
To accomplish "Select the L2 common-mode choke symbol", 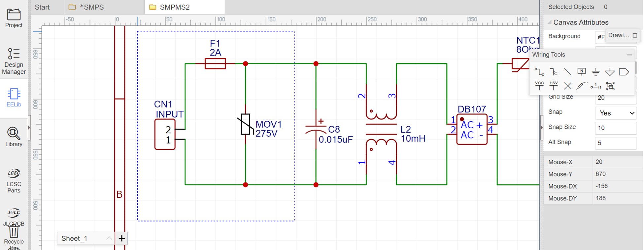I will pos(381,129).
